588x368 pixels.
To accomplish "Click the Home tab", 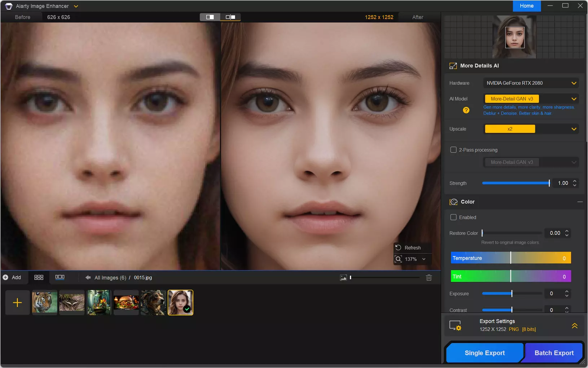I will [526, 6].
